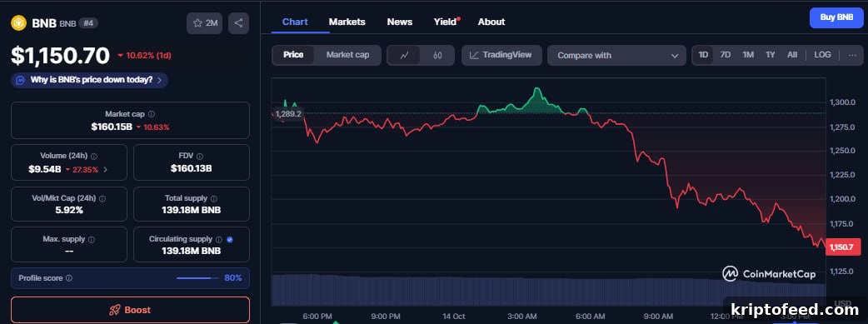Screen dimensions: 868x324
Task: Select the candlestick chart type icon
Action: coord(437,55)
